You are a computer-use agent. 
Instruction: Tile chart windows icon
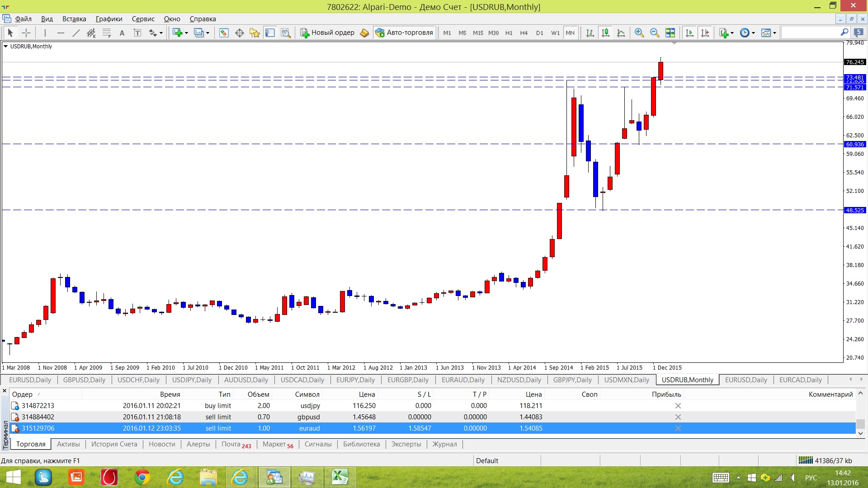(x=670, y=33)
